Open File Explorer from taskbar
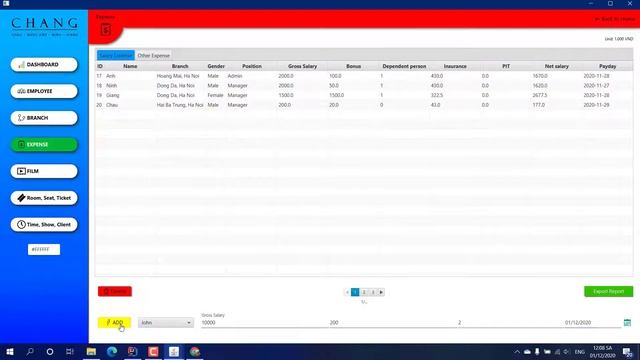The image size is (640, 360). click(x=91, y=352)
